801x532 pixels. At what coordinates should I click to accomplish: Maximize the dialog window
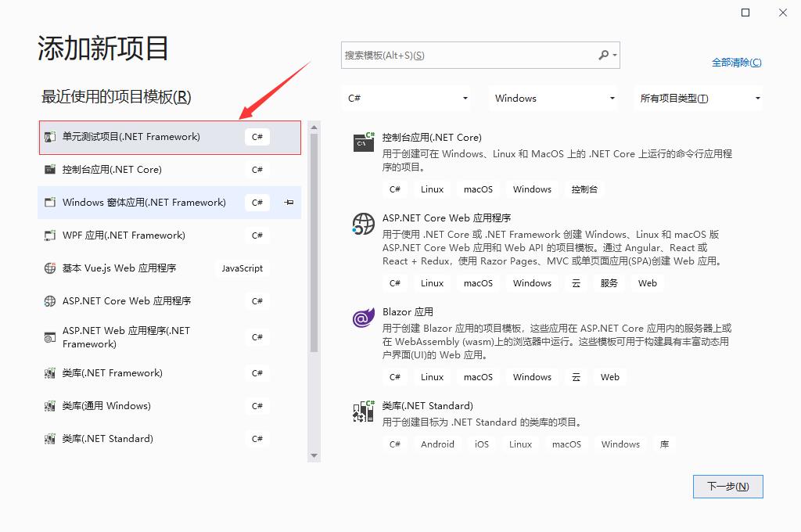pos(745,13)
